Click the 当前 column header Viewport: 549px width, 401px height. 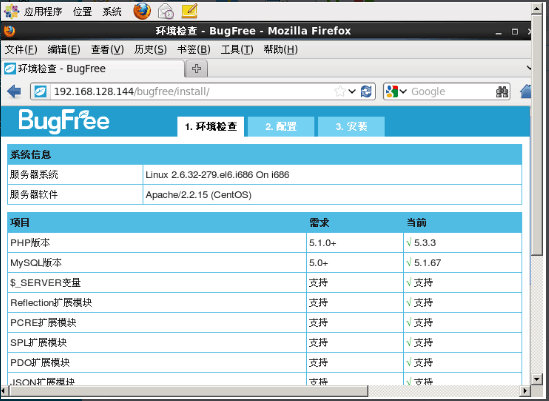416,223
